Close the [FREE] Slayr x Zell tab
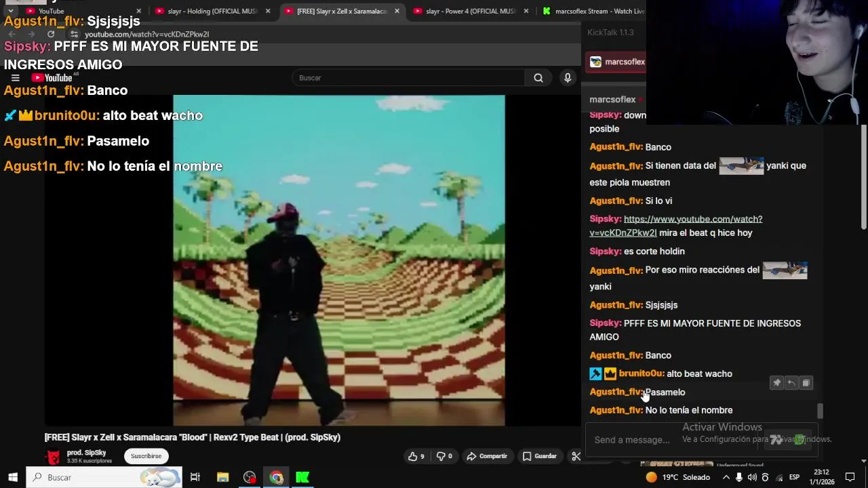Viewport: 868px width, 488px height. coord(397,11)
